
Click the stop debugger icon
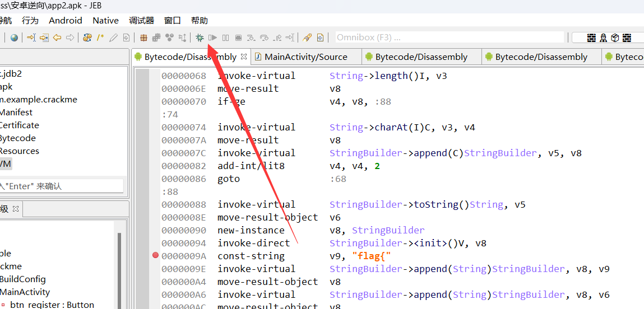point(238,38)
